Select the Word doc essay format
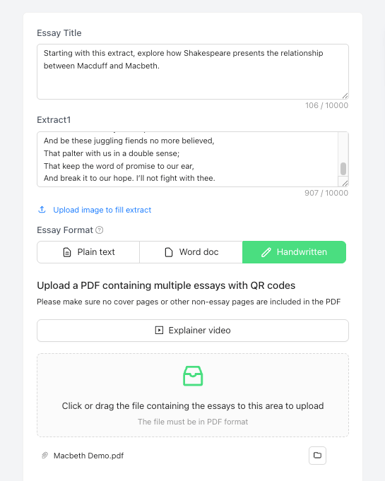The height and width of the screenshot is (481, 385). [x=191, y=252]
